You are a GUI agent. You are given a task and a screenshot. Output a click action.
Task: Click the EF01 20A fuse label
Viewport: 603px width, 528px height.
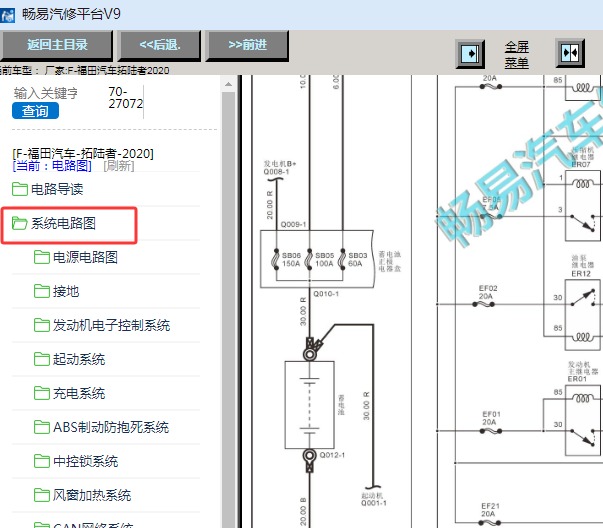click(x=491, y=418)
